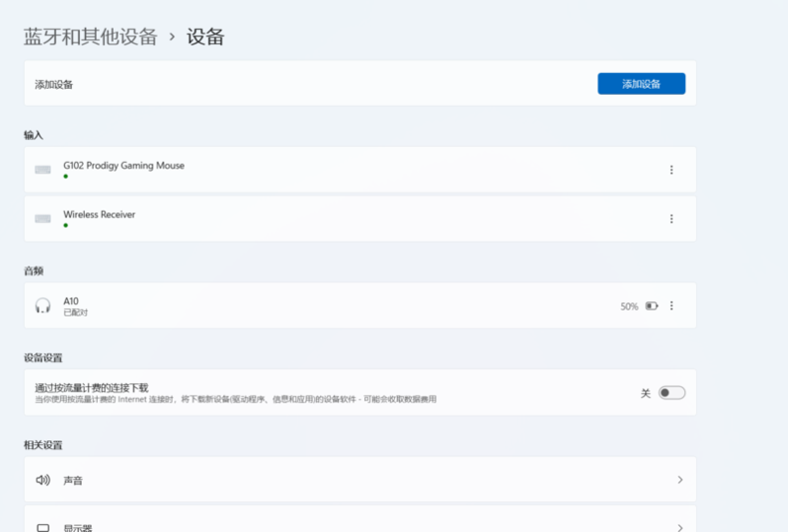This screenshot has width=788, height=532.
Task: Open three-dot menu for A10 headphones
Action: [671, 306]
